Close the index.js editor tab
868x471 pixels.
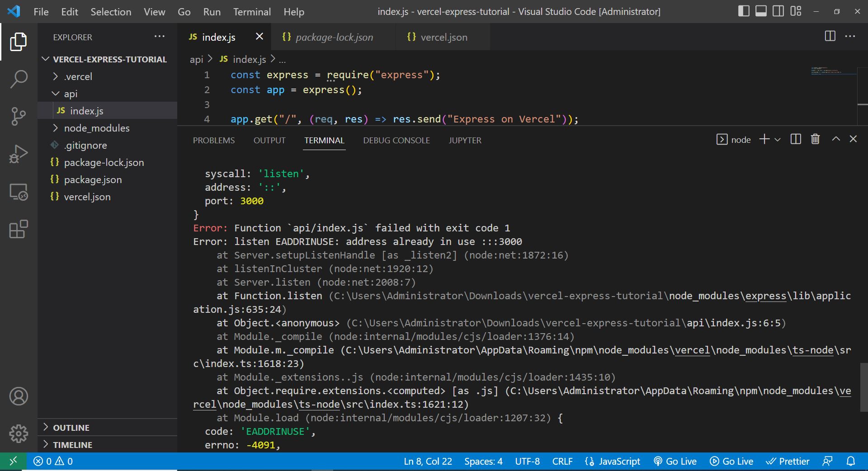[x=259, y=36]
